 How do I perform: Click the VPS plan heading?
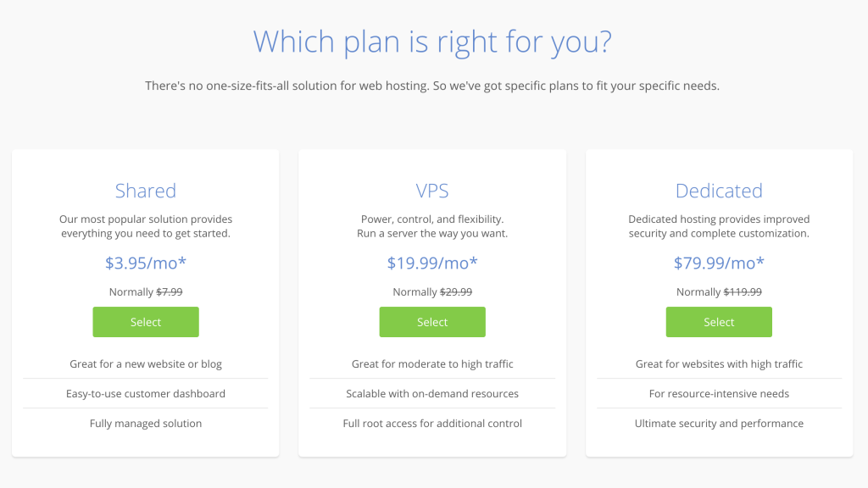tap(432, 191)
